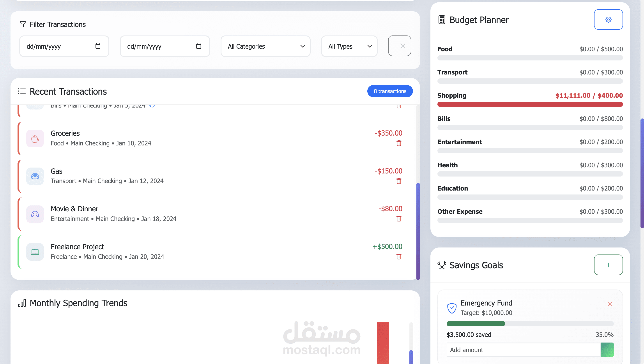Delete the Gas transaction
The image size is (644, 364).
click(399, 181)
